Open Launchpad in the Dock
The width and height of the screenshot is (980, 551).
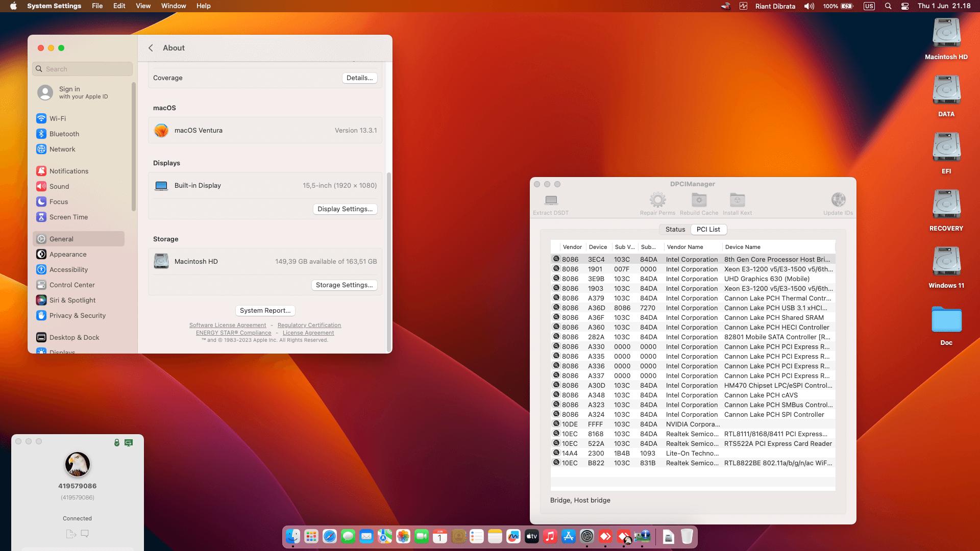point(311,536)
